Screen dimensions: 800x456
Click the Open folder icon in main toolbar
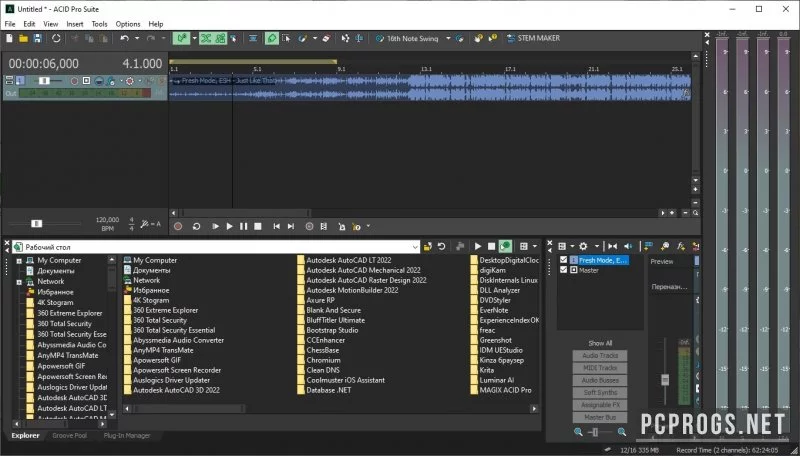click(23, 38)
